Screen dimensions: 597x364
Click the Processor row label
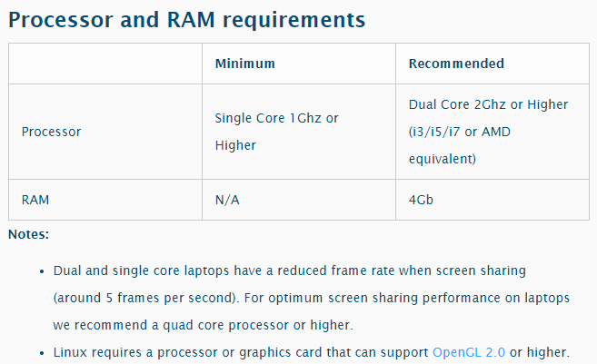click(x=51, y=132)
